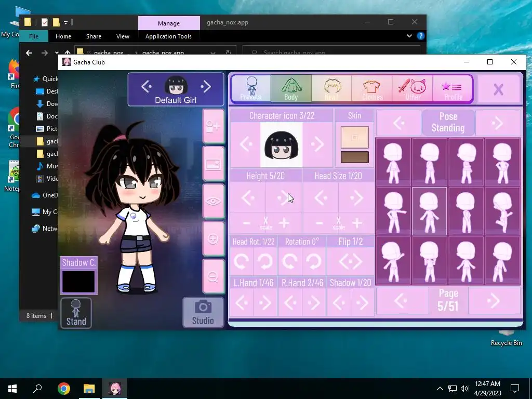The image size is (532, 399).
Task: Click plus under Head Size scale
Action: coord(356,223)
